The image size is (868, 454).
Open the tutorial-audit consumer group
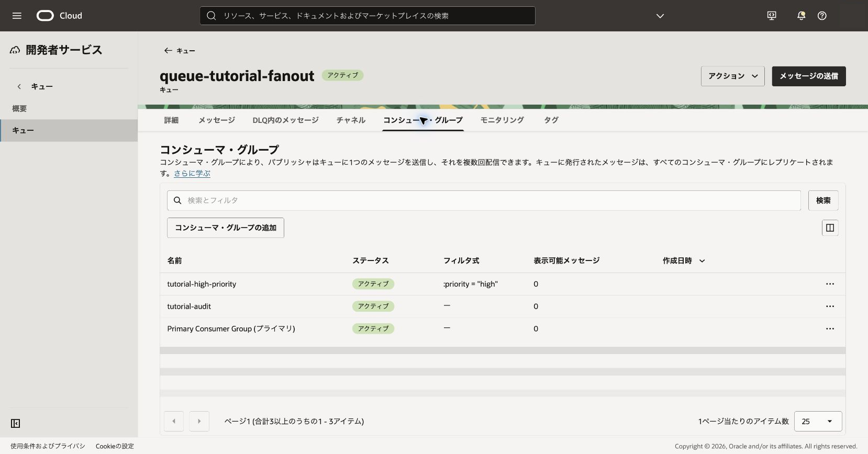coord(189,307)
